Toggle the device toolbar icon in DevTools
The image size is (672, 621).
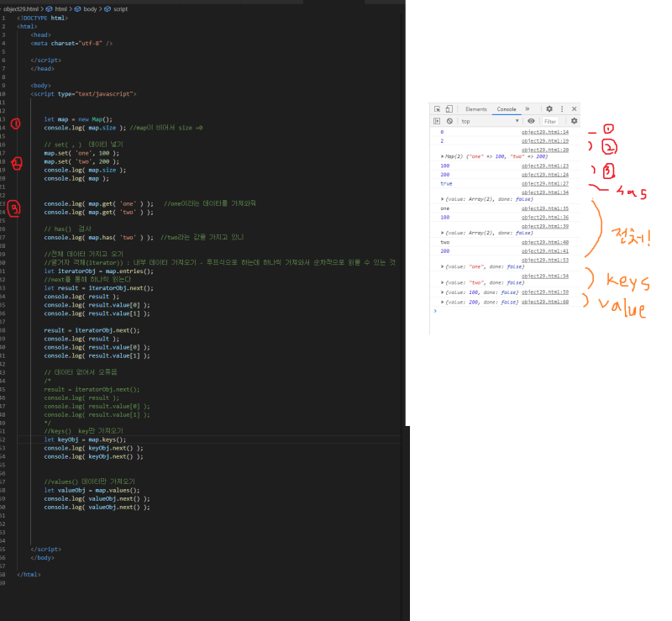click(x=449, y=109)
